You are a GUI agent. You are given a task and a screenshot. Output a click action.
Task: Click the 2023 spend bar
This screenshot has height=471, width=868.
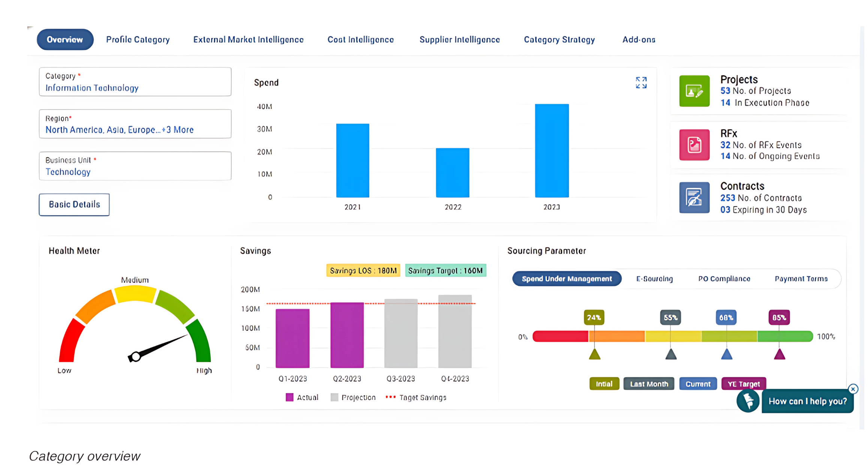(x=552, y=151)
